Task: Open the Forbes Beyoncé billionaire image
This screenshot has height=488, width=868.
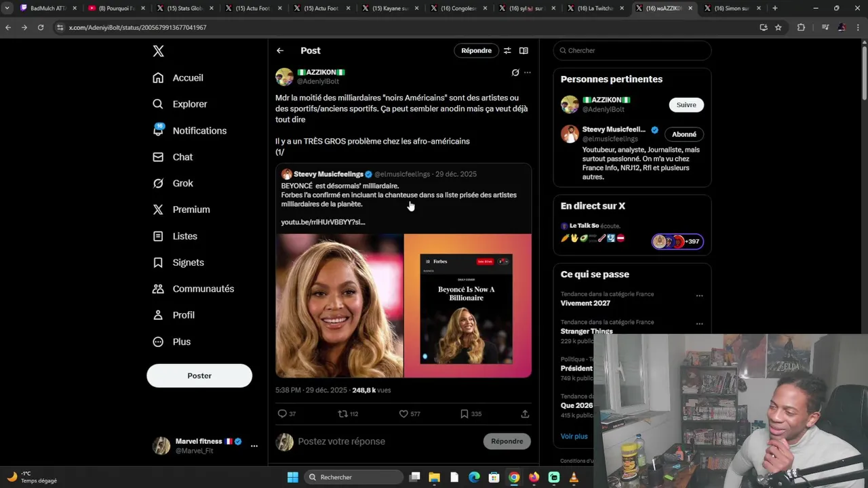Action: click(x=468, y=306)
